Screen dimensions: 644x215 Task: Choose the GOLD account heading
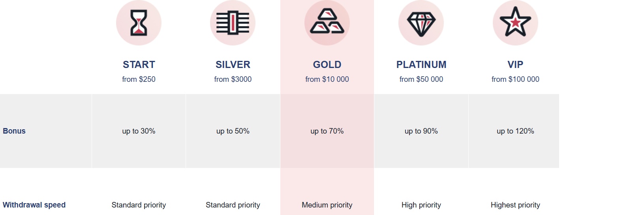(327, 64)
